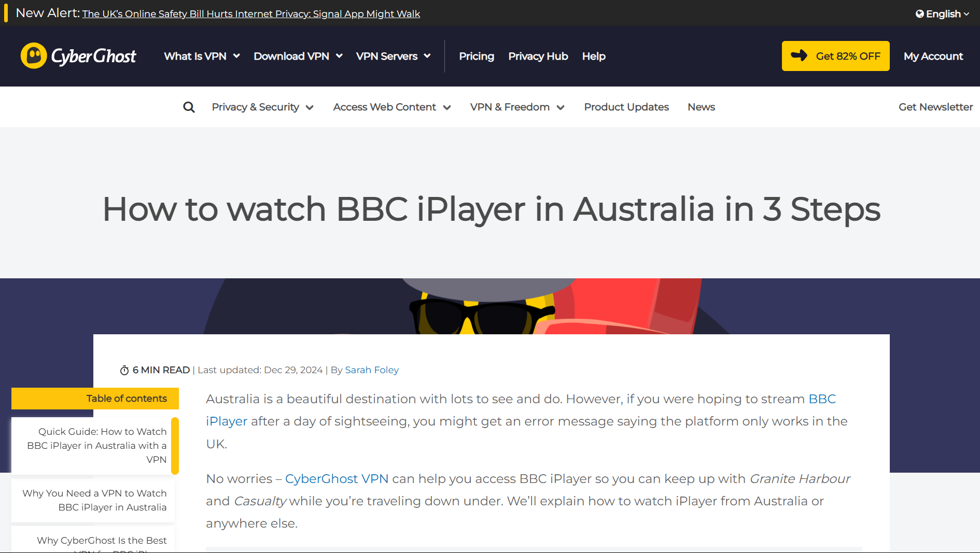Open My Account
The height and width of the screenshot is (553, 980).
pyautogui.click(x=933, y=56)
